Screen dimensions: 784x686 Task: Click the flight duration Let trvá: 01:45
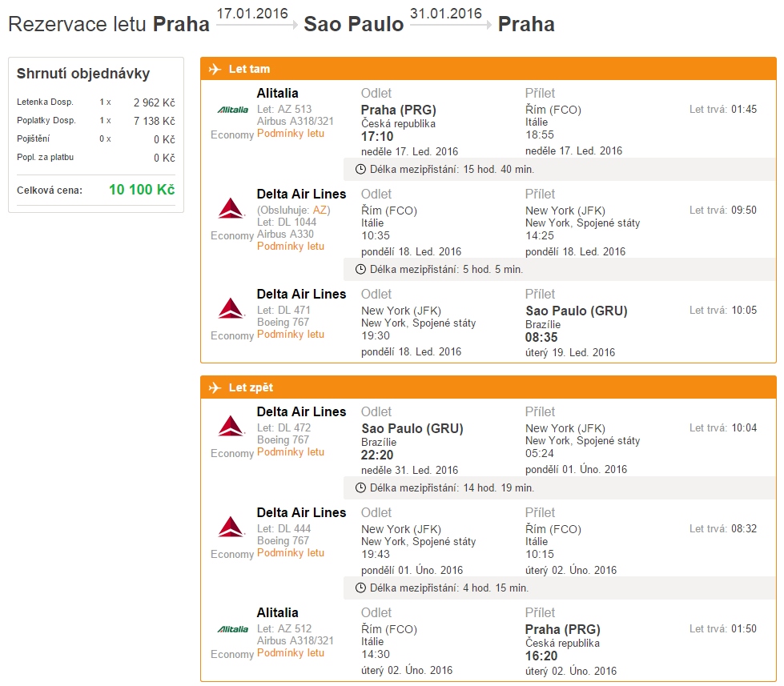tap(723, 109)
